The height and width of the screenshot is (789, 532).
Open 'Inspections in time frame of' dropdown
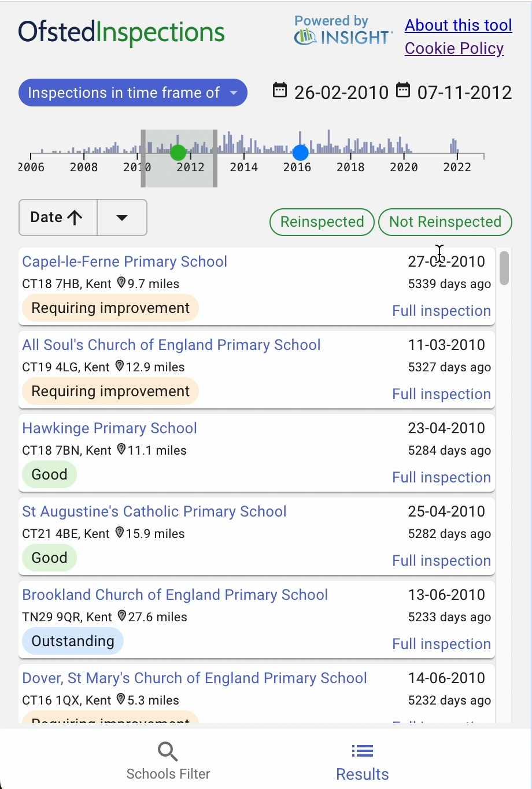coord(133,93)
